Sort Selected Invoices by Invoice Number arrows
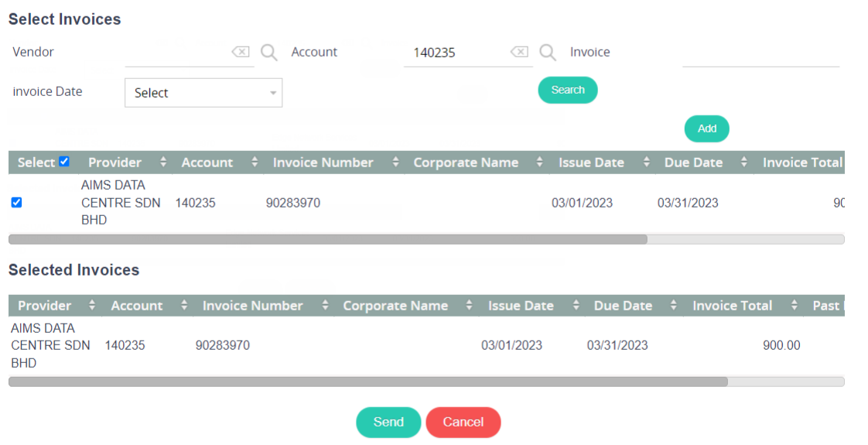 tap(325, 305)
